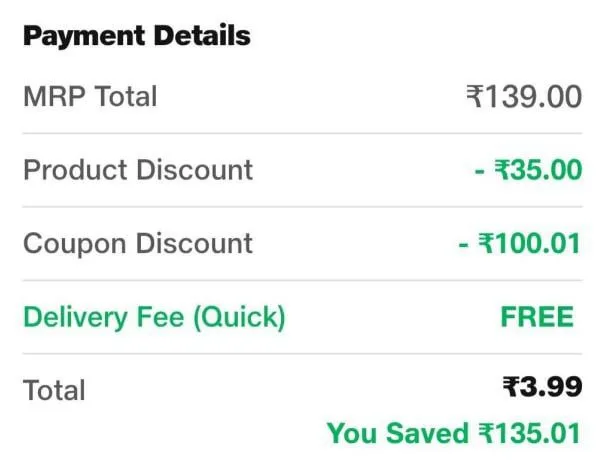Tap the Coupon Discount label
Viewport: 603px width, 470px height.
pos(138,243)
